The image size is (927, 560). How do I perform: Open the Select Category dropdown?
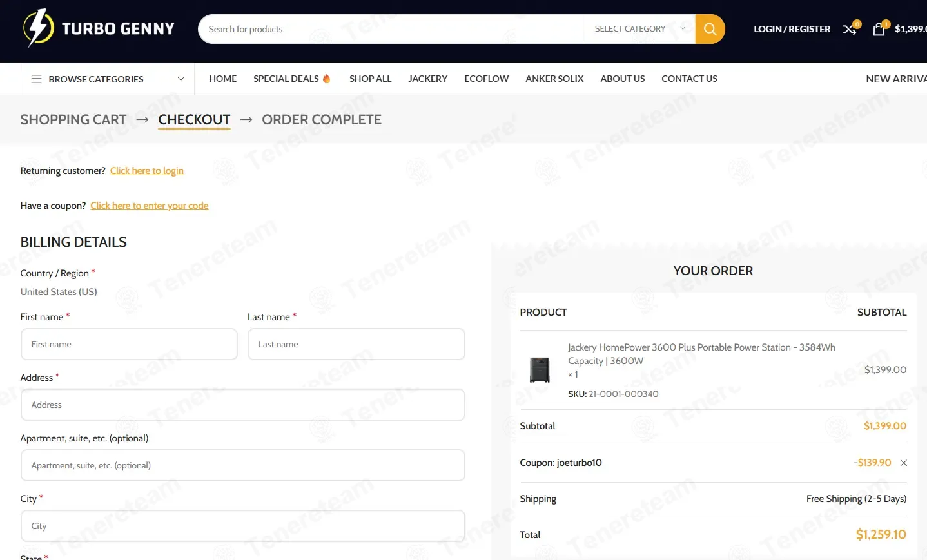click(639, 29)
